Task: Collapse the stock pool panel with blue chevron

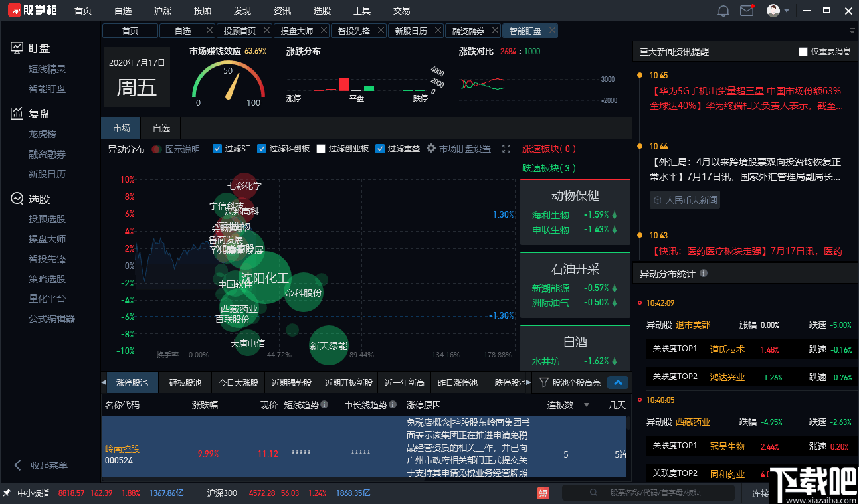Action: [x=618, y=382]
